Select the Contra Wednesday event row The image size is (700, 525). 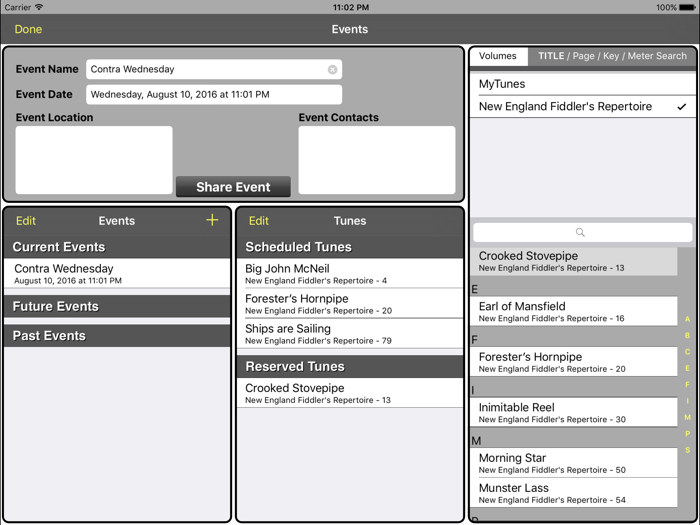[x=117, y=273]
